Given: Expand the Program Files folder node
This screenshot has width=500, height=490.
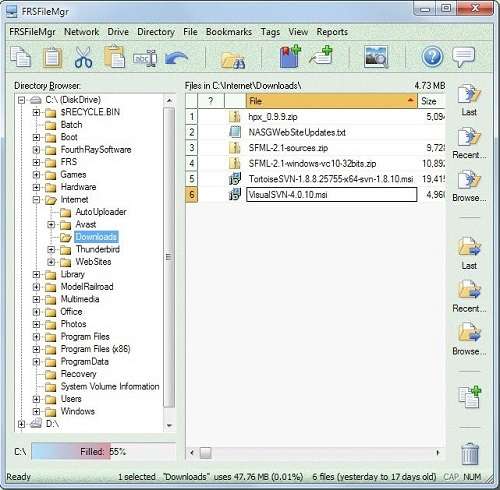Looking at the screenshot, I should coord(36,337).
